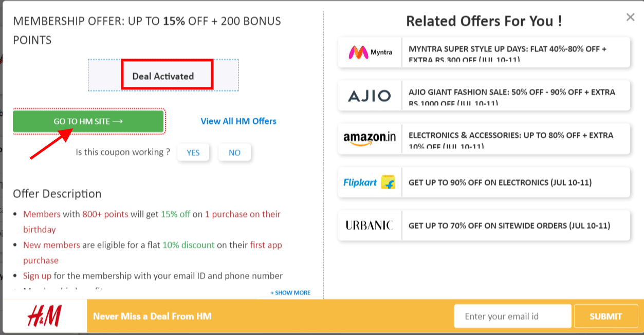Click the Myntra logo icon

pos(368,52)
